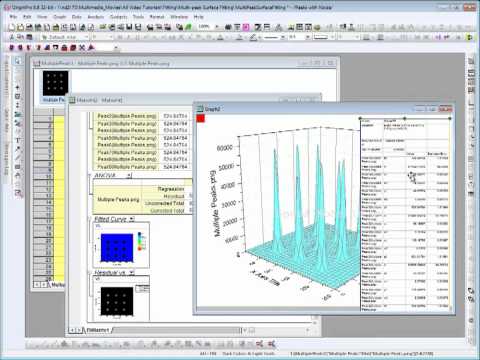Click the blue-red 3D surface icon

pos(47,48)
